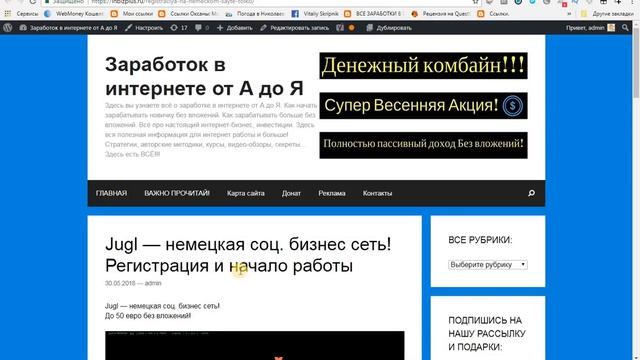Go to ГЛАВНАЯ in site navigation
The image size is (640, 360).
tap(111, 193)
